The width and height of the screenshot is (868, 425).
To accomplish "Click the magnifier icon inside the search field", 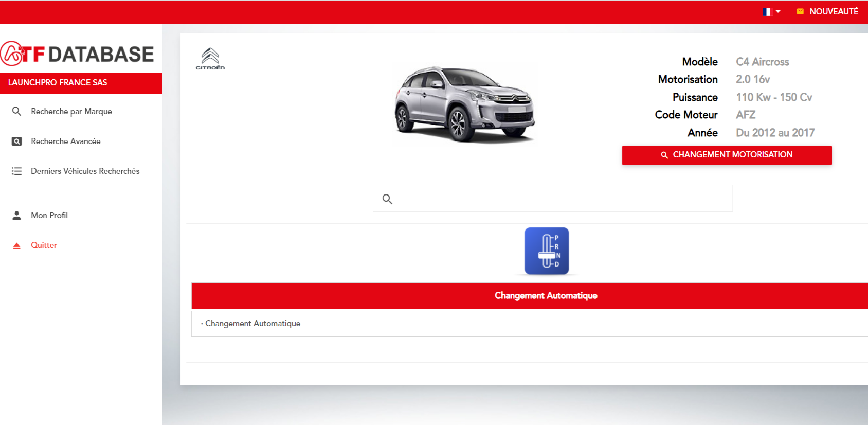I will pyautogui.click(x=387, y=199).
